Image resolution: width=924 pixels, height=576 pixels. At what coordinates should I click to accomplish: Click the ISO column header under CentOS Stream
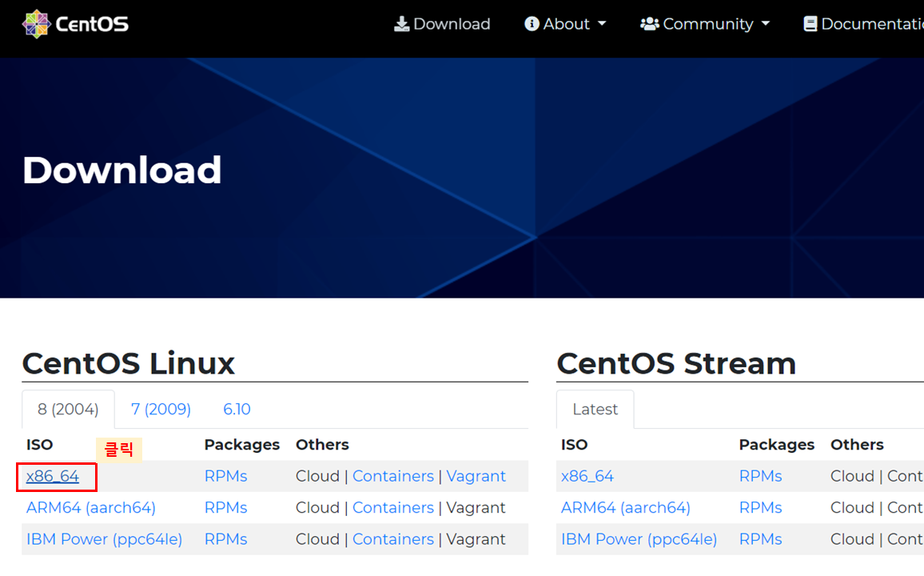tap(575, 445)
